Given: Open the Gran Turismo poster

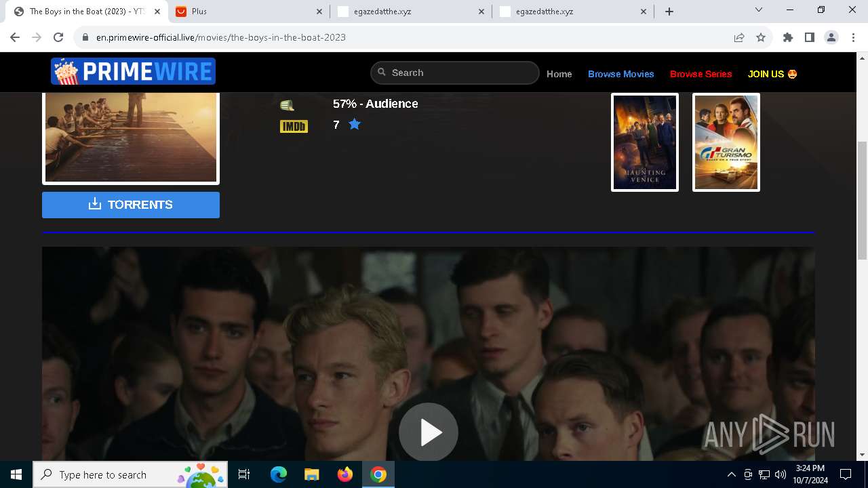Looking at the screenshot, I should [x=726, y=142].
